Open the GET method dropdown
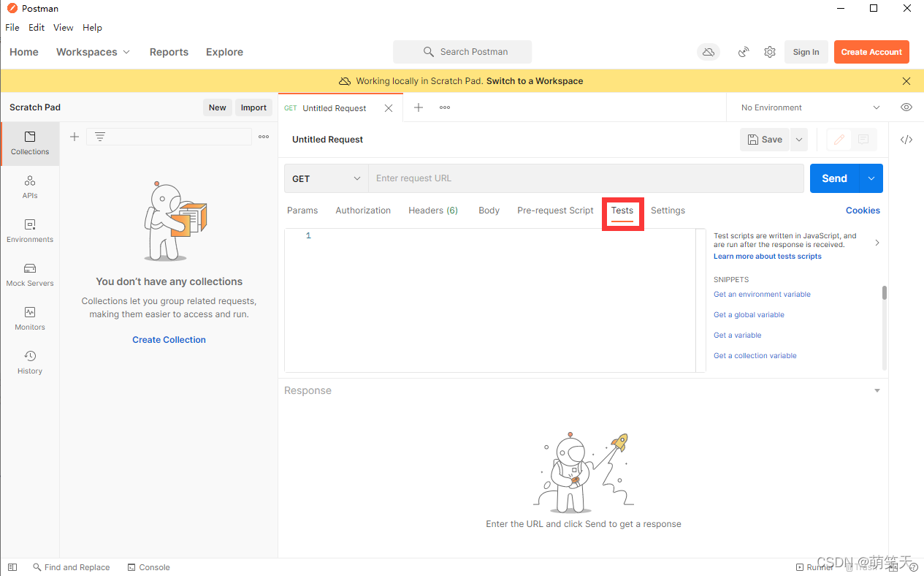 tap(327, 178)
